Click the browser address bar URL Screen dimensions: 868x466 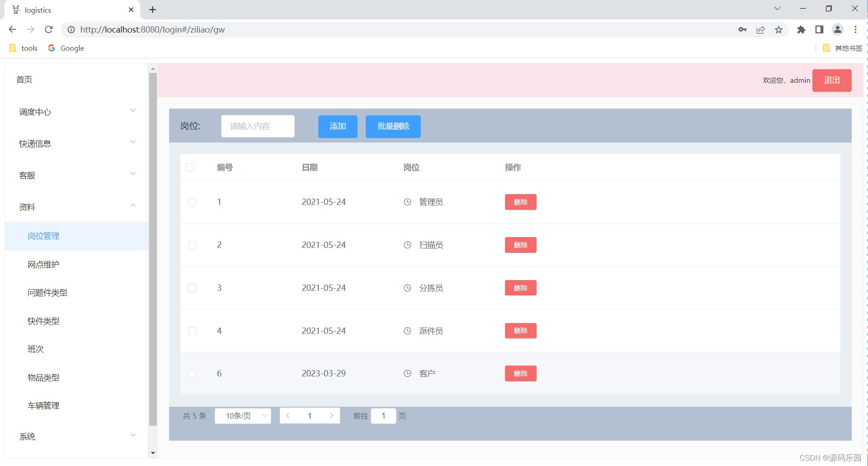[x=152, y=29]
